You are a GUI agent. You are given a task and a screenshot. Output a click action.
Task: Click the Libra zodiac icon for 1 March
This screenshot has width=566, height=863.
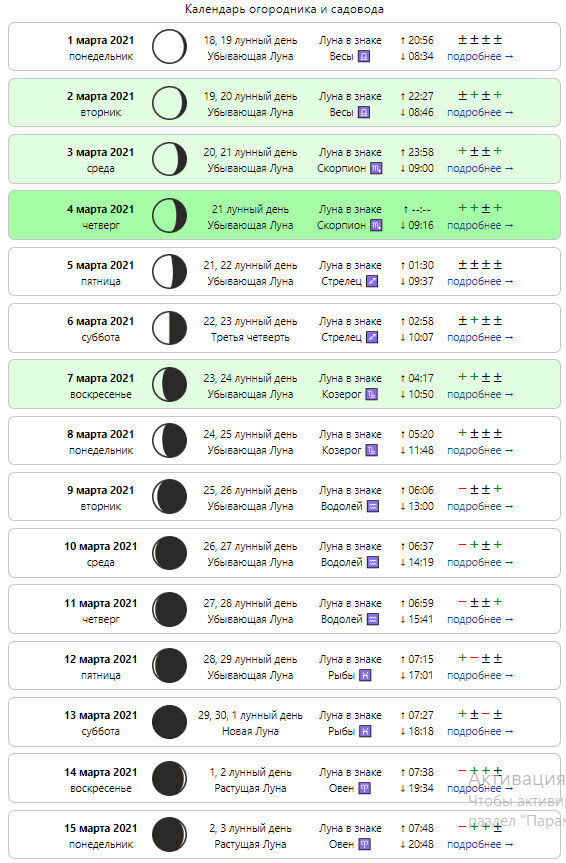[364, 56]
